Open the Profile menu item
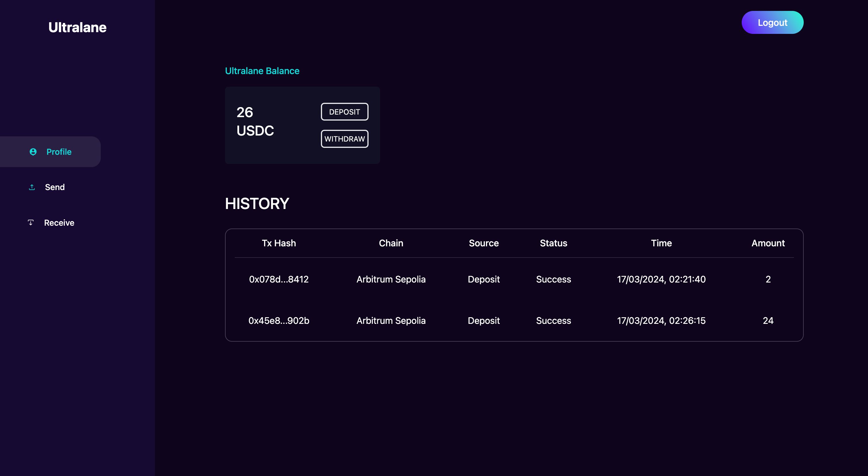868x476 pixels. click(x=50, y=152)
